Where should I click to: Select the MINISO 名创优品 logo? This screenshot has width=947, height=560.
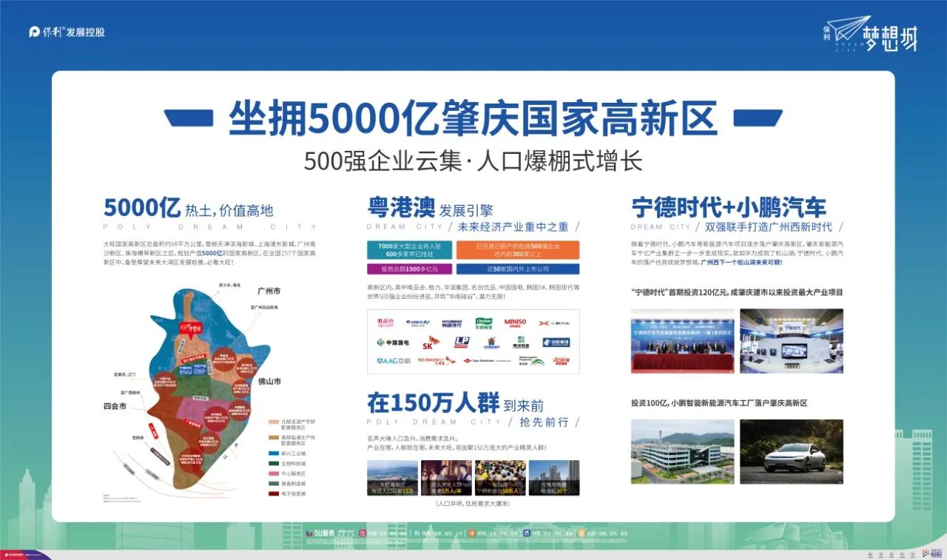tap(515, 322)
